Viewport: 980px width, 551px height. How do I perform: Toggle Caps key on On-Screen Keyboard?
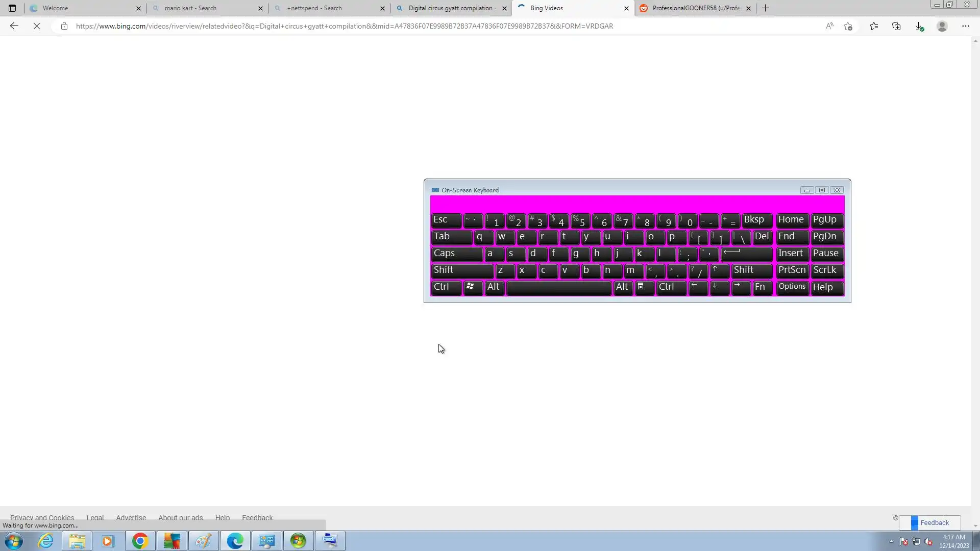(456, 254)
